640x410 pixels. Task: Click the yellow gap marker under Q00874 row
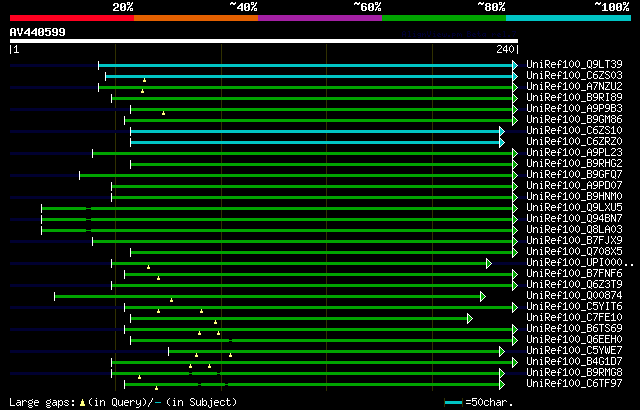[x=171, y=300]
